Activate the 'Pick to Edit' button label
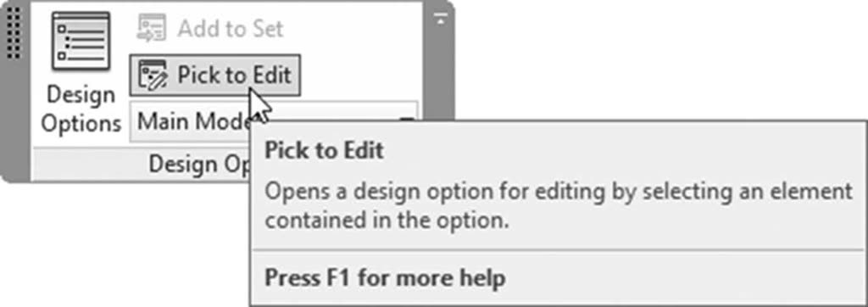868x307 pixels. point(234,75)
